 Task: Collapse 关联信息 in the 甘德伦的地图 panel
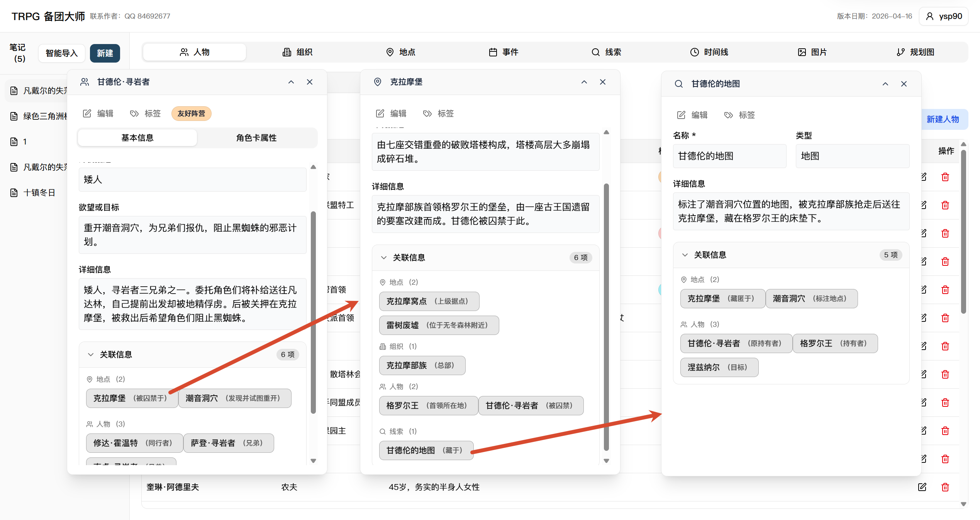coord(791,255)
